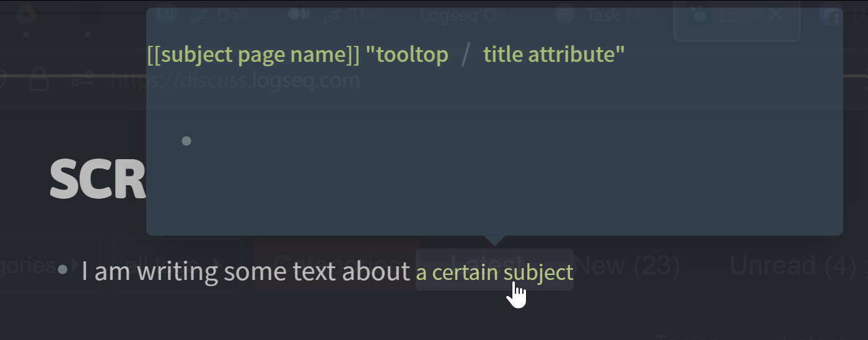Expand the 'all tags' filter dropdown
The height and width of the screenshot is (340, 868).
pos(177,265)
